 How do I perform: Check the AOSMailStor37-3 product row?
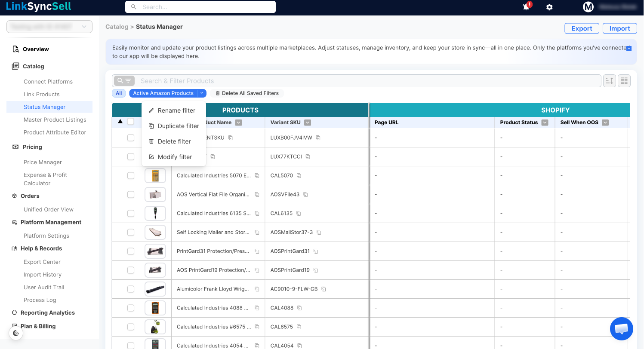pos(131,233)
